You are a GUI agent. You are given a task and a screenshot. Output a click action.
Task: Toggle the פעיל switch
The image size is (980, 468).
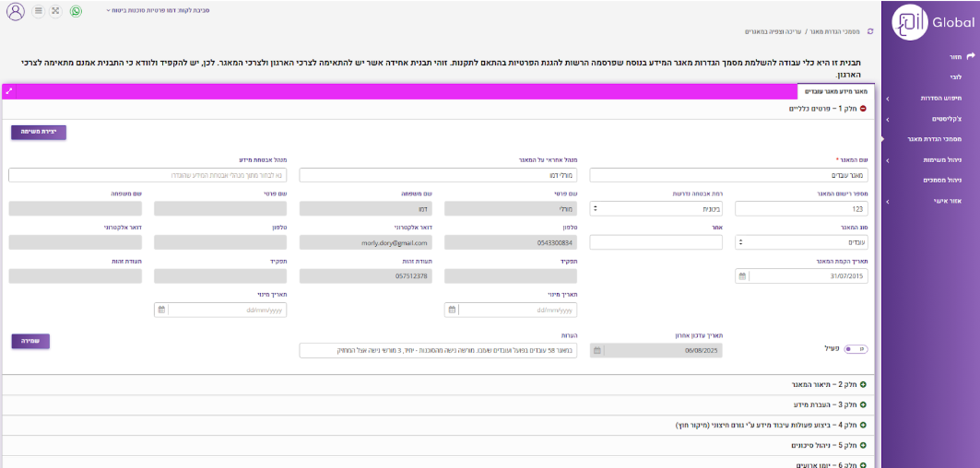856,349
